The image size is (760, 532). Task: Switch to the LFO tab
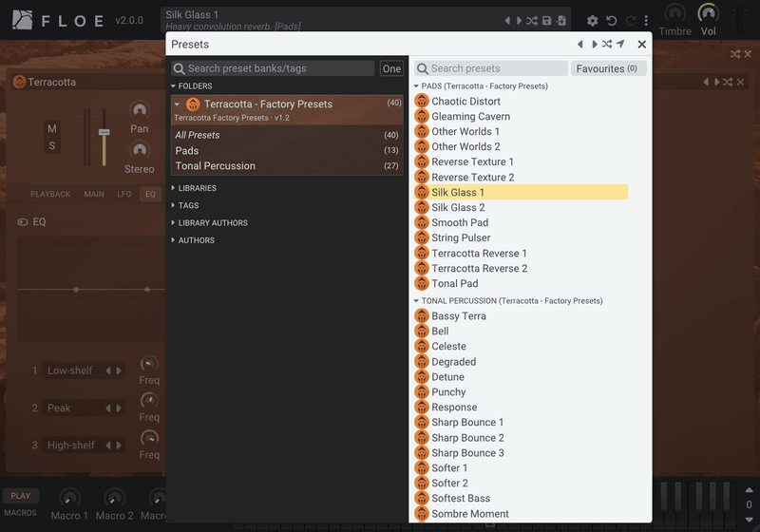[124, 194]
